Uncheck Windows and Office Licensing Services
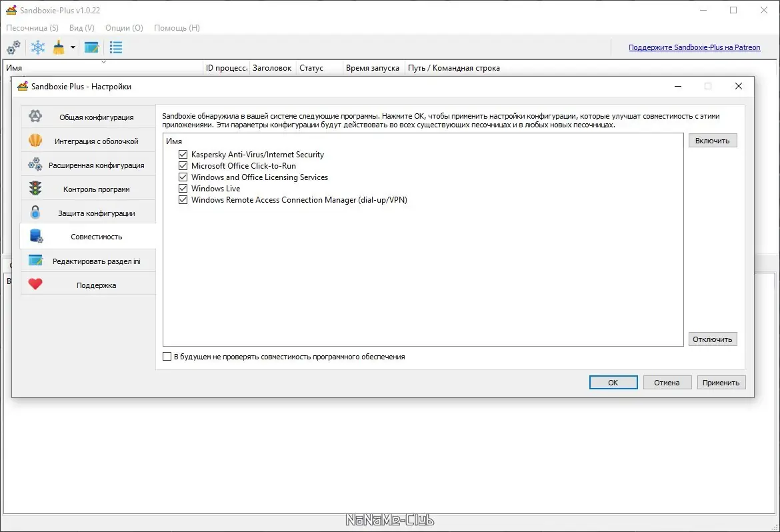780x532 pixels. [183, 177]
